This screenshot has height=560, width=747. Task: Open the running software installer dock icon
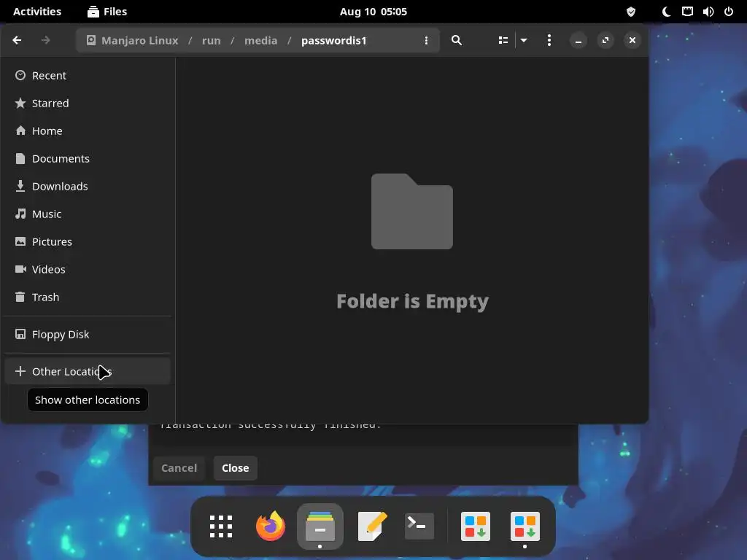point(525,526)
